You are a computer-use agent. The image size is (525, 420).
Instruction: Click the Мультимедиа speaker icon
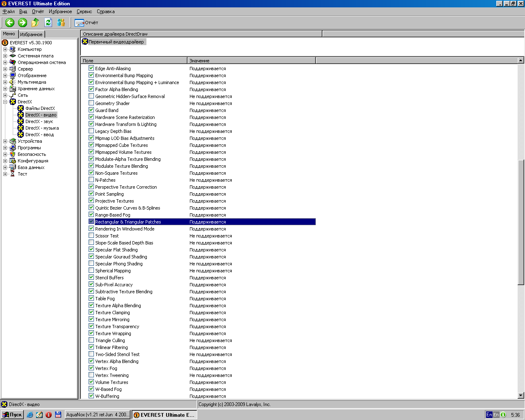click(x=13, y=82)
